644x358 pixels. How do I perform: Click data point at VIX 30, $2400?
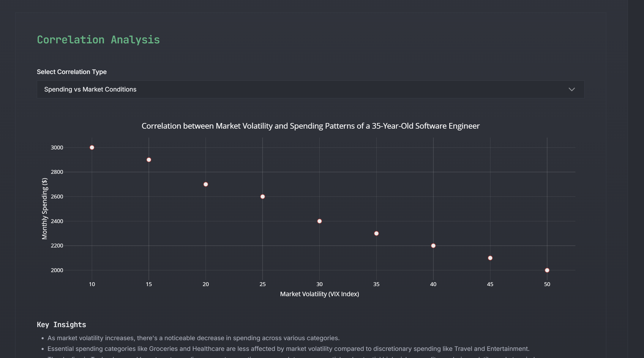click(x=319, y=221)
